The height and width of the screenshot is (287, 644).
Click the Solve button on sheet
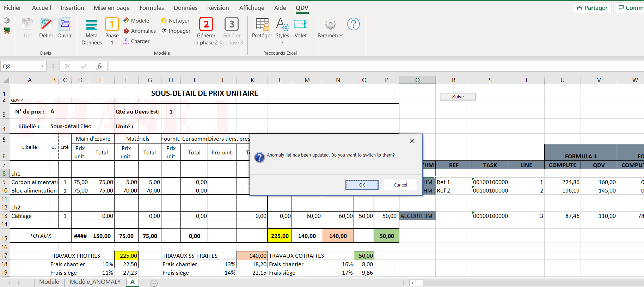(458, 97)
